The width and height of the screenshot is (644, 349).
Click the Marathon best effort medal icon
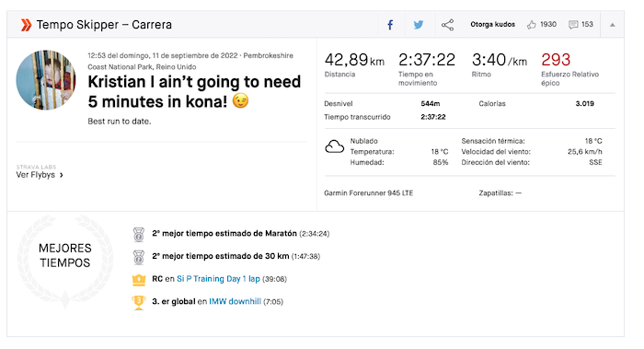(x=139, y=234)
